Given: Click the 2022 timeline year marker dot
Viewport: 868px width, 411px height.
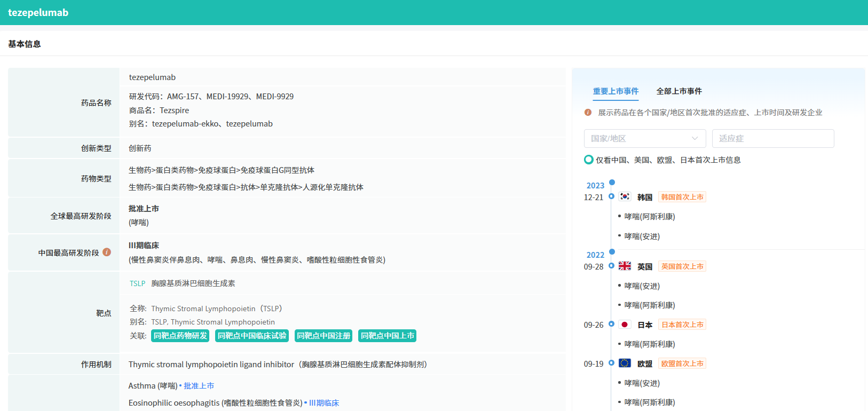Looking at the screenshot, I should coord(612,252).
